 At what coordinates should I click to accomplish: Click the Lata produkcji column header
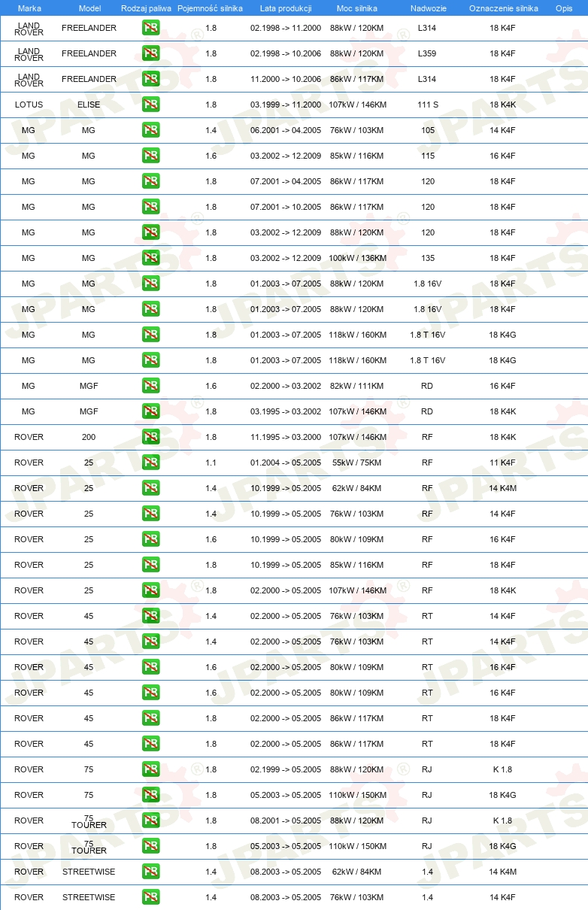(x=286, y=8)
